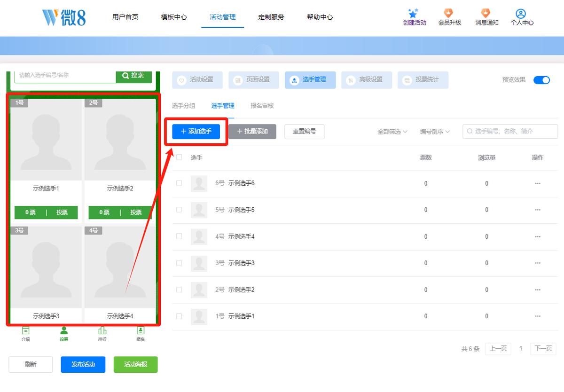Viewport: 564px width, 392px height.
Task: Open more actions for 示例选手5
Action: (x=538, y=210)
